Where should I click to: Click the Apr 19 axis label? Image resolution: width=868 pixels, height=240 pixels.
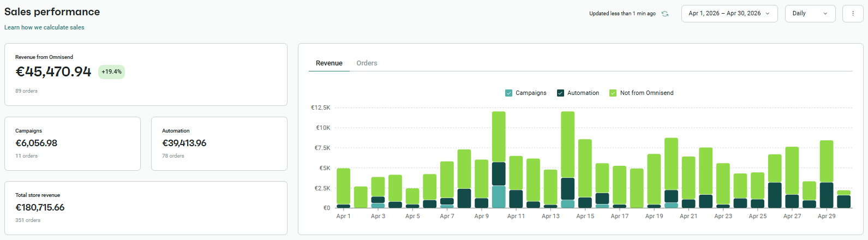click(654, 217)
